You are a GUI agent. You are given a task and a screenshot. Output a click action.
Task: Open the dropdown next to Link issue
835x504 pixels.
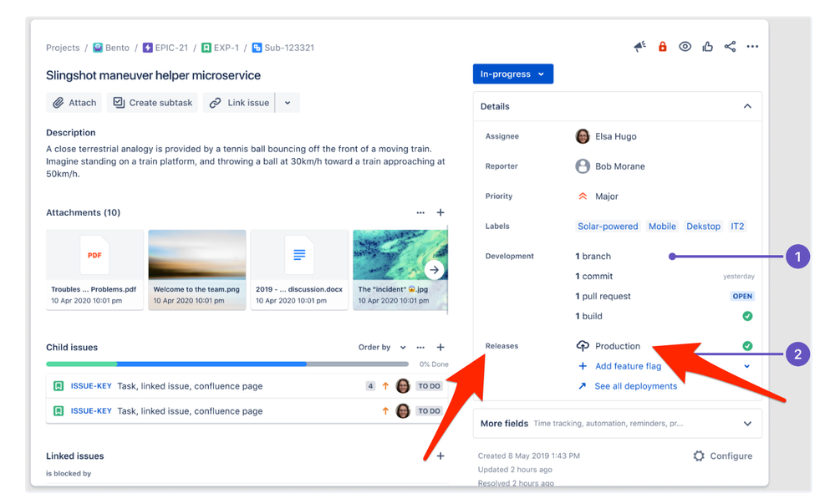click(x=288, y=102)
